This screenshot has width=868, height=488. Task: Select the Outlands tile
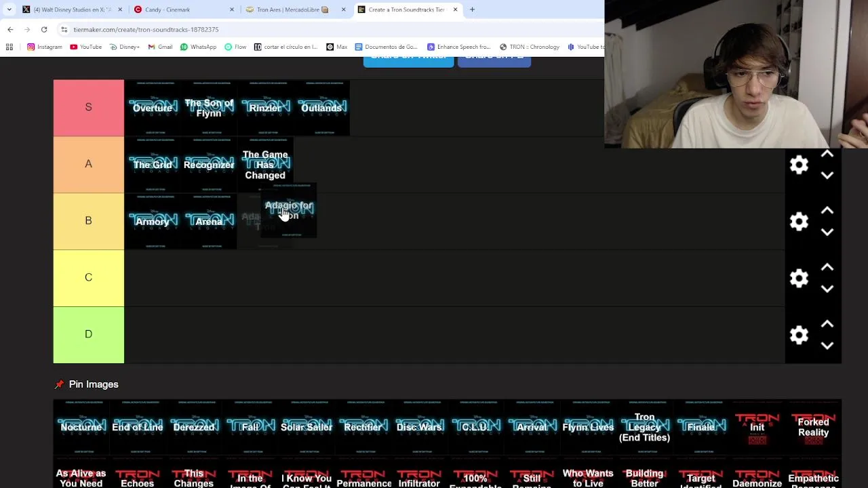(x=321, y=108)
